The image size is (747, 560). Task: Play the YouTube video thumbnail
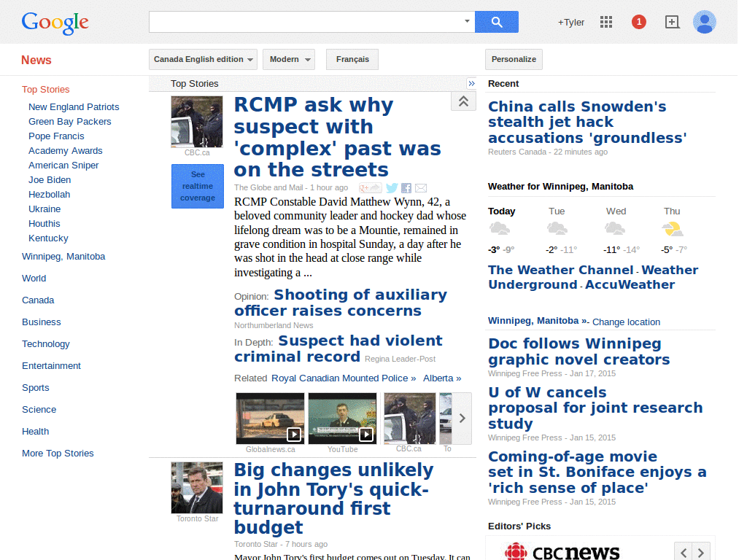pyautogui.click(x=343, y=419)
